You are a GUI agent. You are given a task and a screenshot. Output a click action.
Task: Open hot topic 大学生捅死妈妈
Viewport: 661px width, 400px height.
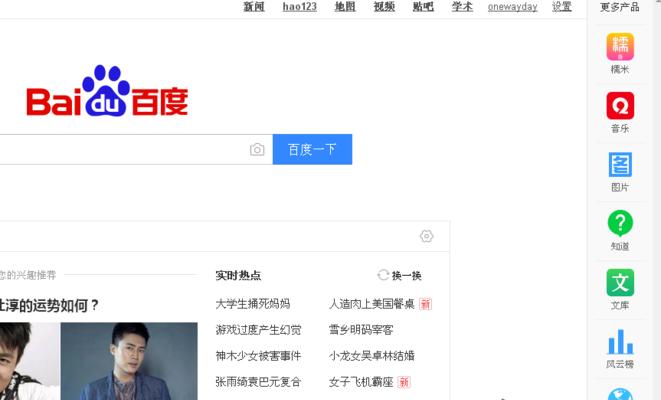(253, 304)
